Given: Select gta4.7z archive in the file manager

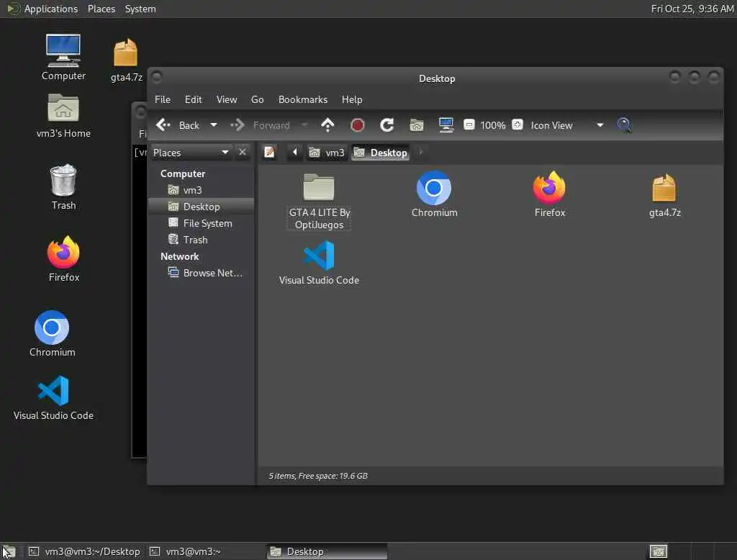Looking at the screenshot, I should [664, 196].
